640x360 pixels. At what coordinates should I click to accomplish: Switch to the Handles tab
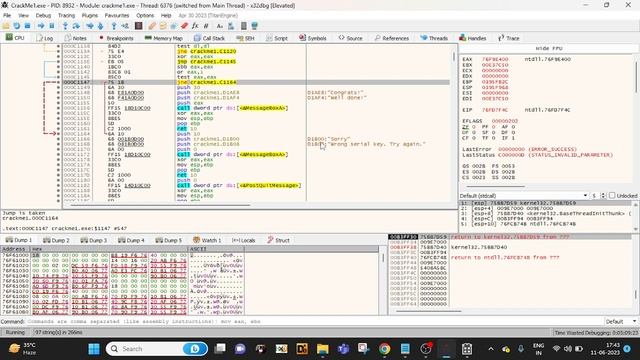tap(472, 38)
